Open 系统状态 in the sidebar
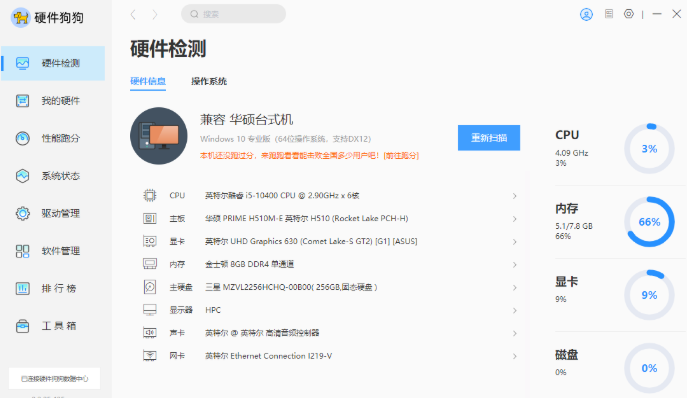Image resolution: width=687 pixels, height=398 pixels. (x=53, y=176)
